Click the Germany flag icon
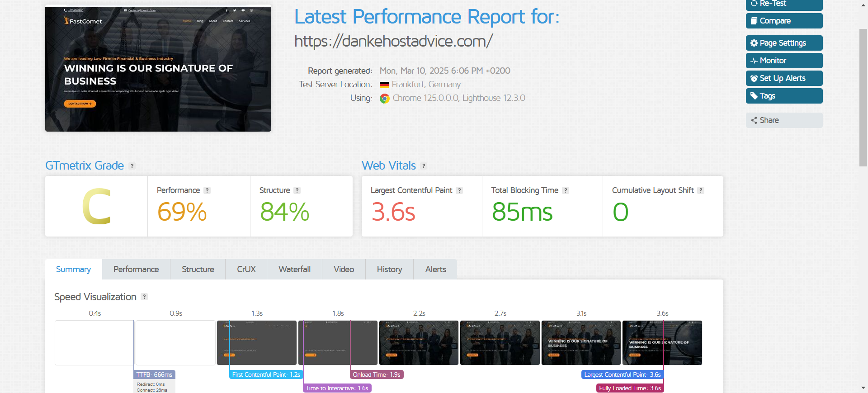The image size is (868, 393). pos(384,85)
